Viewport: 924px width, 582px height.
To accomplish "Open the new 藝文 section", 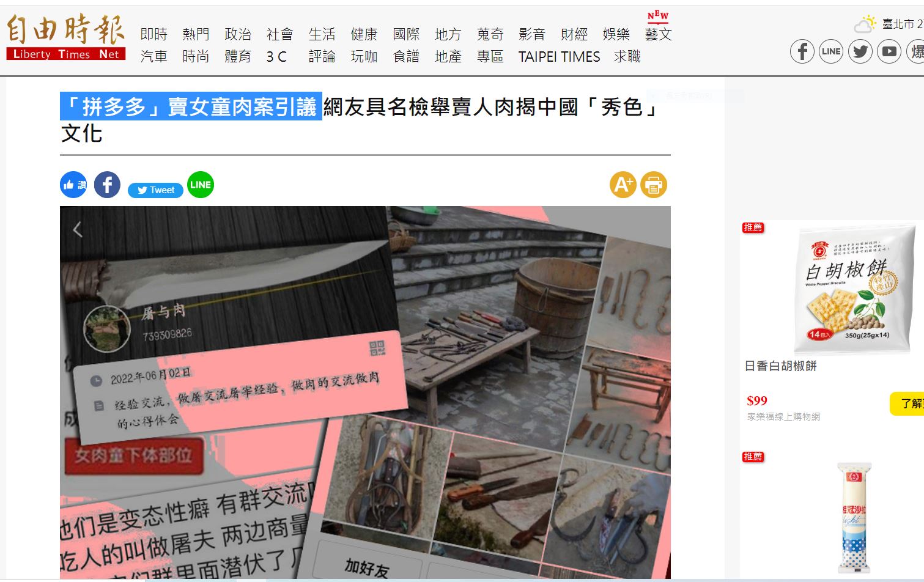I will [x=659, y=34].
